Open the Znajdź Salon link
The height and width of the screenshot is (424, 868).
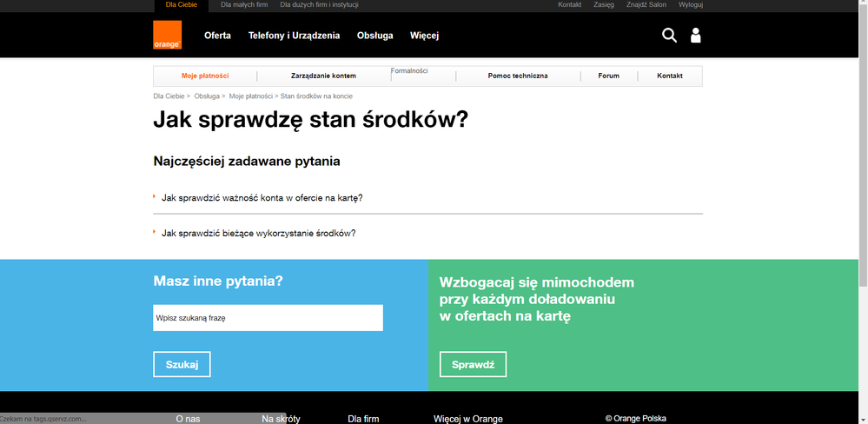pos(646,5)
